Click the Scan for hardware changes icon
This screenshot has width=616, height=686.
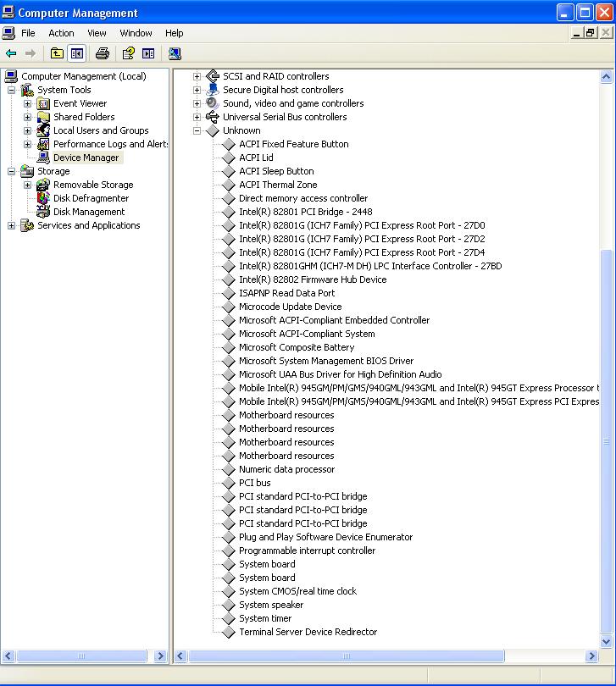(x=175, y=53)
